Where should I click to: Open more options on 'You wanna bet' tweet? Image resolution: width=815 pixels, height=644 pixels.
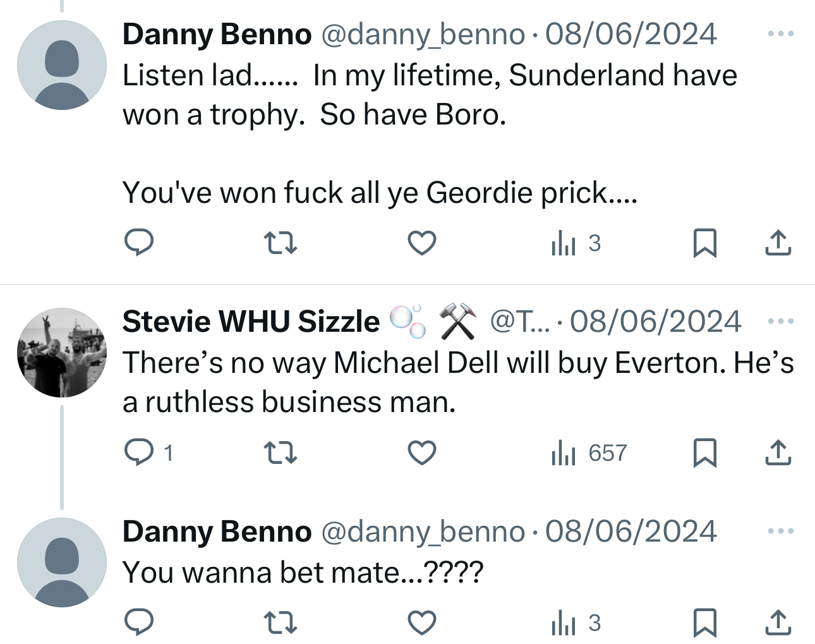click(781, 531)
